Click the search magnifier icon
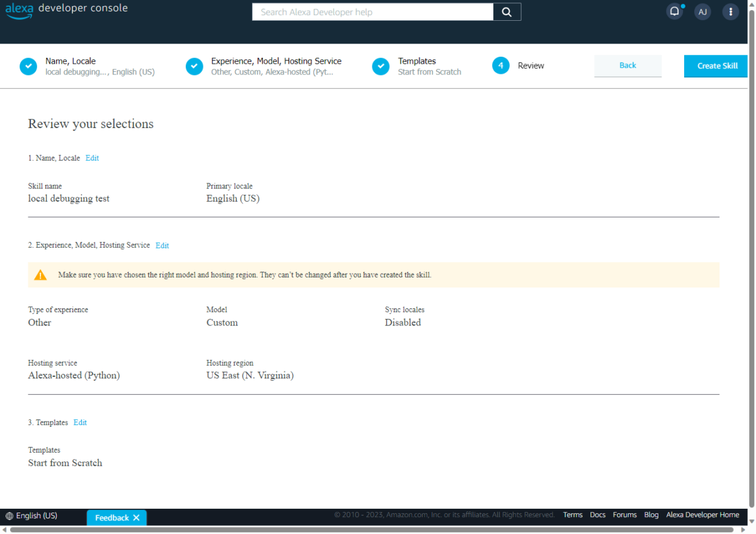The height and width of the screenshot is (534, 756). tap(507, 11)
